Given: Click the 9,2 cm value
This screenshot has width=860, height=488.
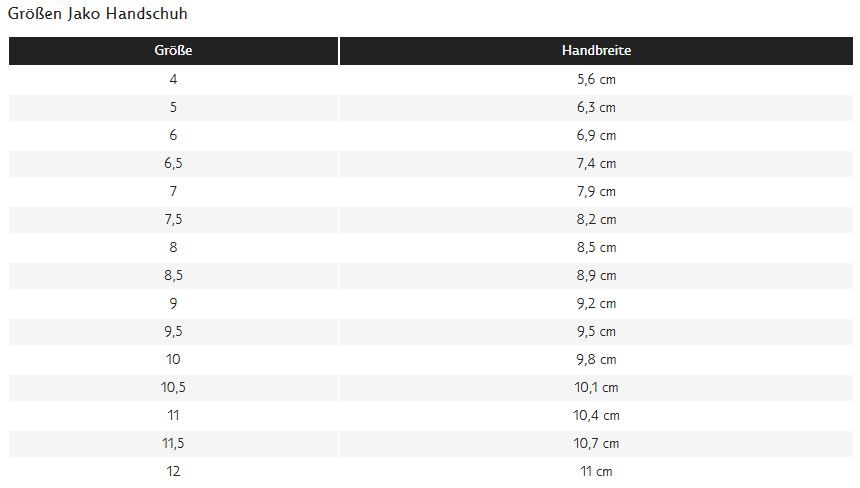Looking at the screenshot, I should pos(596,303).
